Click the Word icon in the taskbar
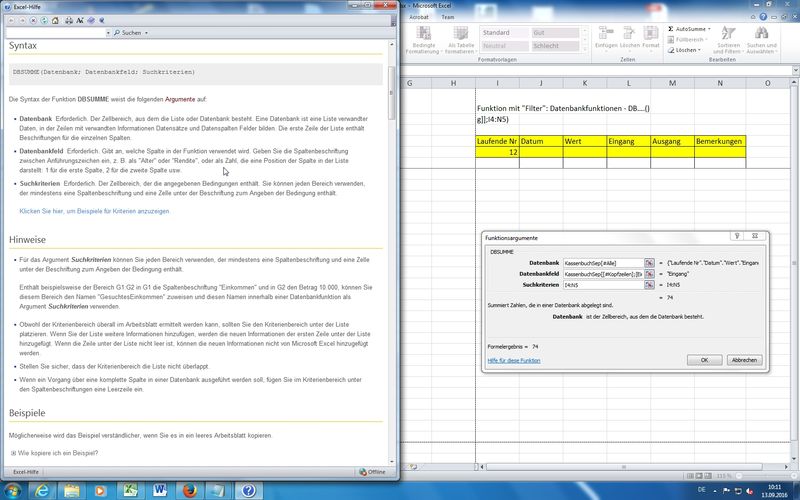 pos(159,490)
